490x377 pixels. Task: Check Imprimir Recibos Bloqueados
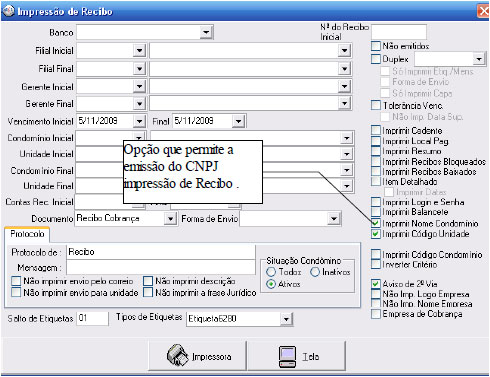click(376, 161)
